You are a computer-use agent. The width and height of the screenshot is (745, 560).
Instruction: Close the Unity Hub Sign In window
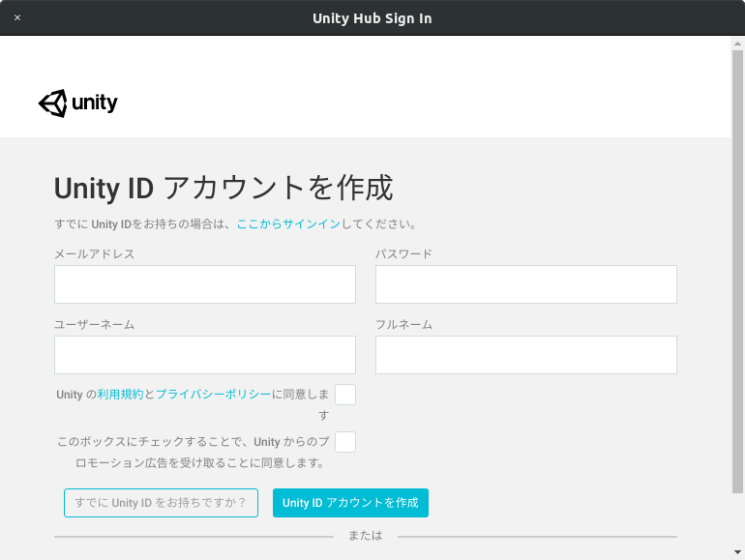tap(17, 17)
